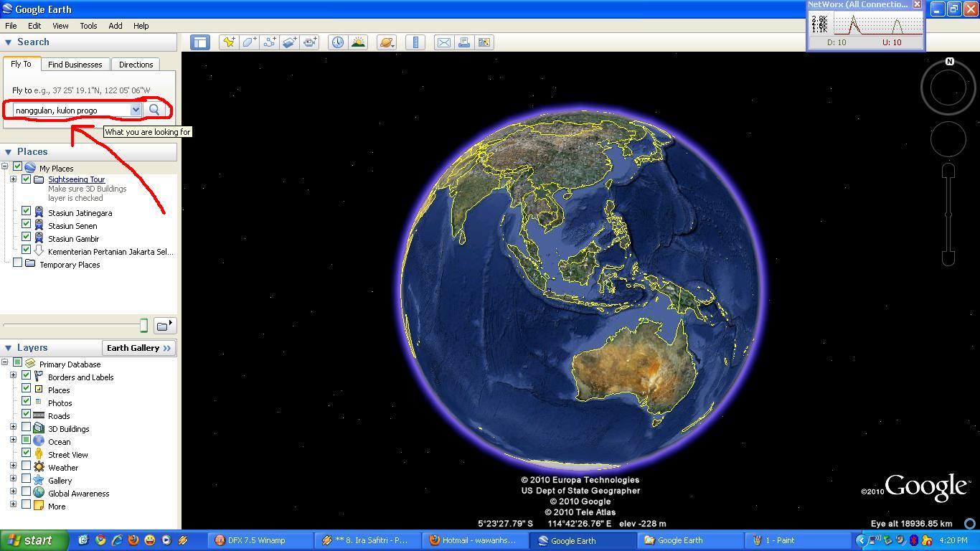980x551 pixels.
Task: Add a path using the toolbar
Action: pyautogui.click(x=270, y=42)
